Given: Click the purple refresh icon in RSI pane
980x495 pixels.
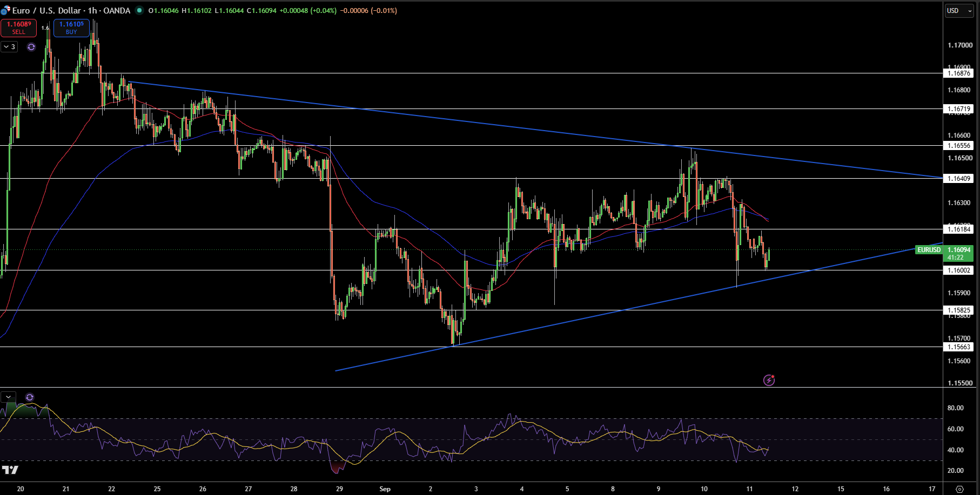Looking at the screenshot, I should [30, 397].
